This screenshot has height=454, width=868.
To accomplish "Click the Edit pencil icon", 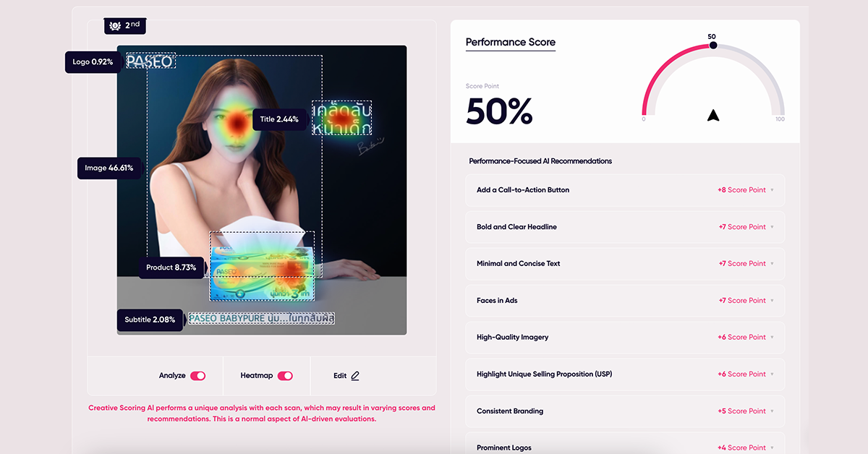I will 355,376.
